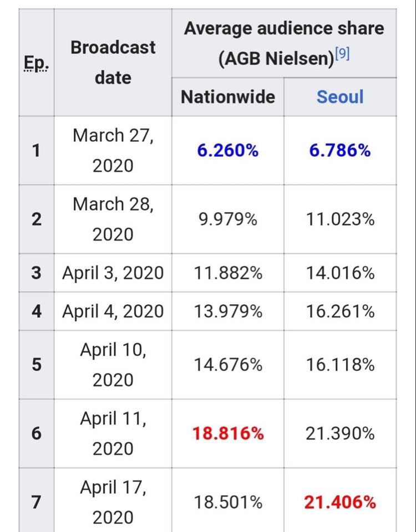Image resolution: width=416 pixels, height=532 pixels.
Task: Click the 16.261% Seoul value
Action: click(x=340, y=311)
